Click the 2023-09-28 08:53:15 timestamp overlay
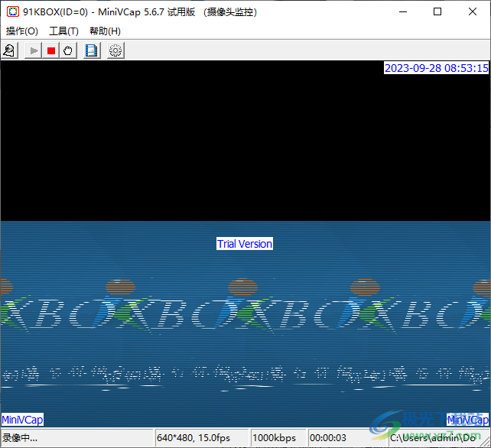The height and width of the screenshot is (448, 491). (x=436, y=68)
